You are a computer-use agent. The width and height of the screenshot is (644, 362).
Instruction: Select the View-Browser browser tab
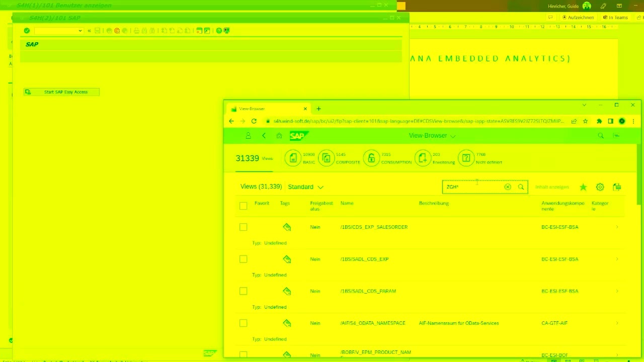(x=267, y=109)
